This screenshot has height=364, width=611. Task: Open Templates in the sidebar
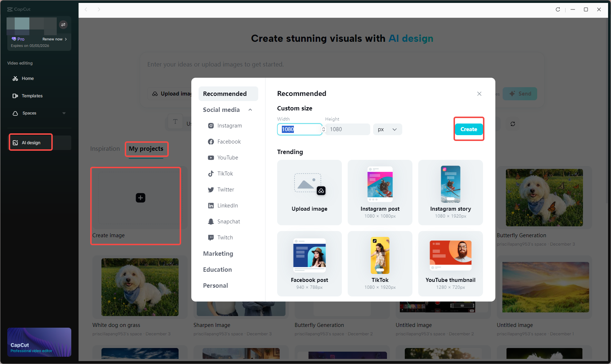click(x=32, y=96)
